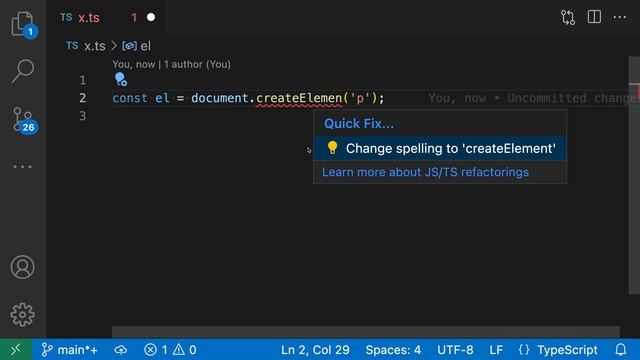The image size is (640, 360).
Task: Click the vertical scrollbar of the editor
Action: tap(634, 175)
